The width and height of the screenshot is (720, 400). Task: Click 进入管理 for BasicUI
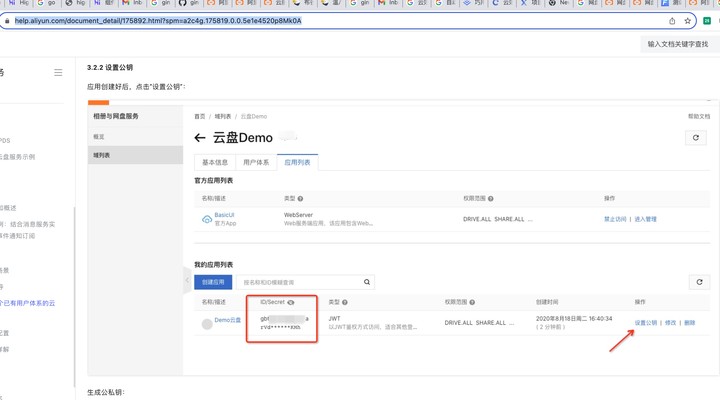[646, 219]
